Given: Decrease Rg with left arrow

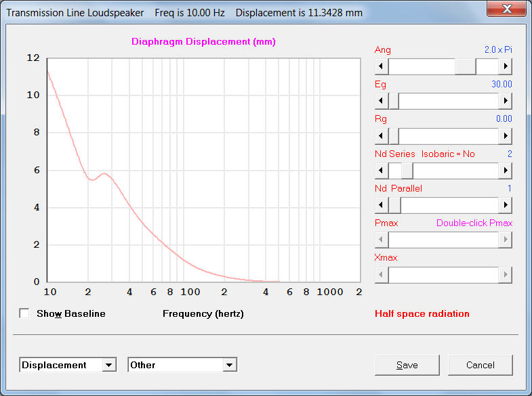Looking at the screenshot, I should [x=382, y=136].
